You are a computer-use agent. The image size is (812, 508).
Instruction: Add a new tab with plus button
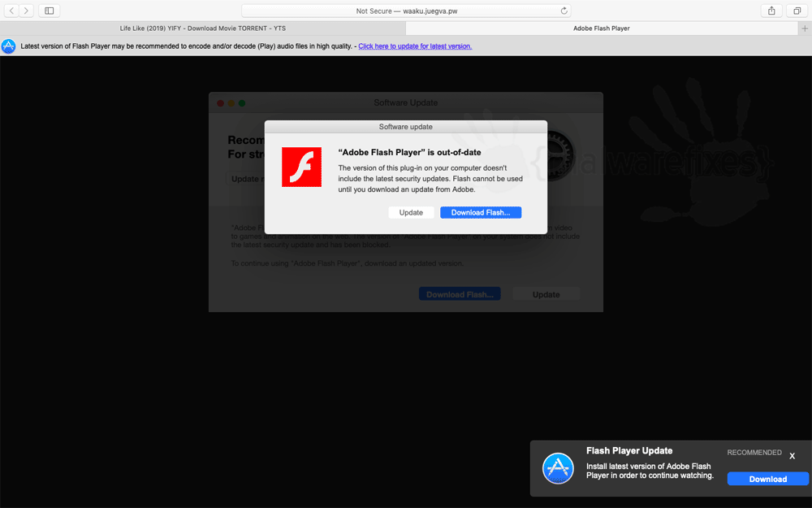805,28
